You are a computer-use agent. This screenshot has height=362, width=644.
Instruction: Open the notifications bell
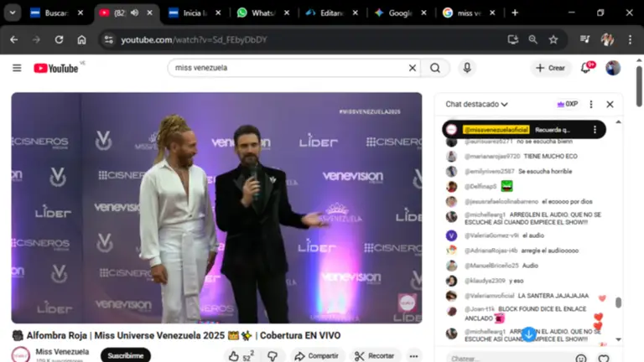586,68
